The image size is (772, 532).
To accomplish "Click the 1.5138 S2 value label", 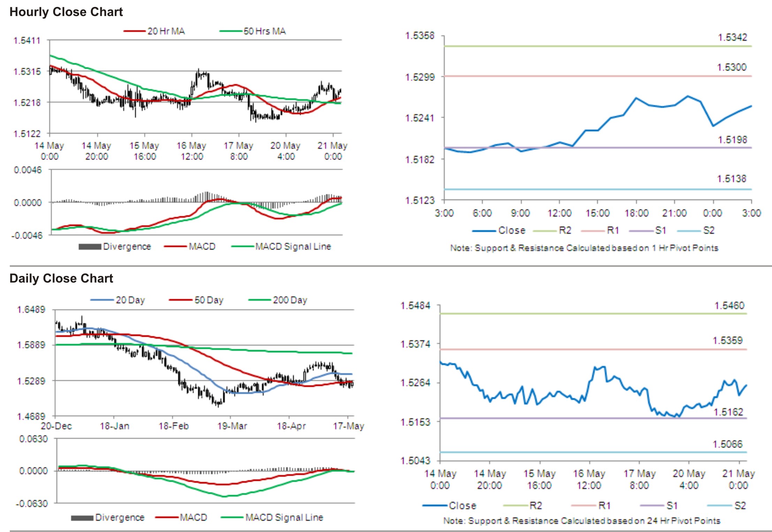I will 732,179.
